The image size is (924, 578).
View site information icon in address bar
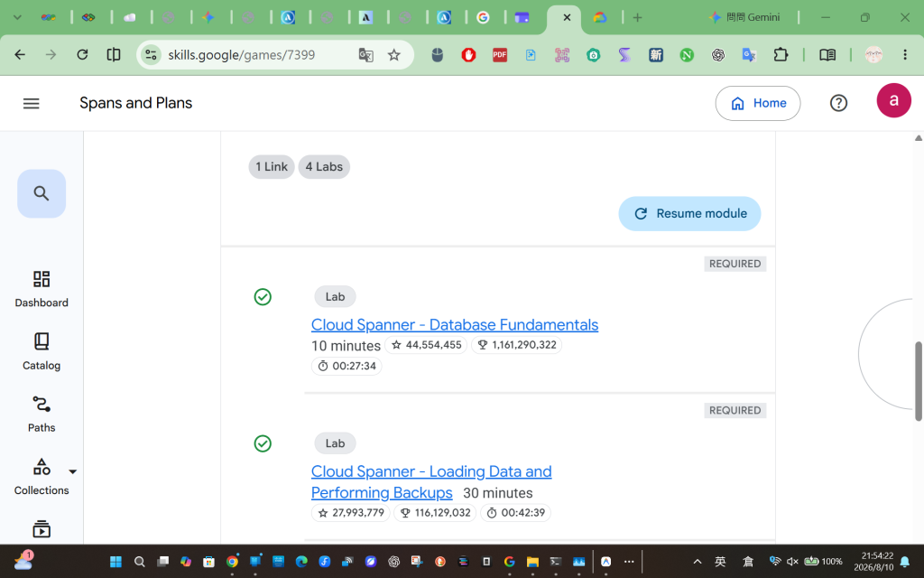[x=151, y=55]
